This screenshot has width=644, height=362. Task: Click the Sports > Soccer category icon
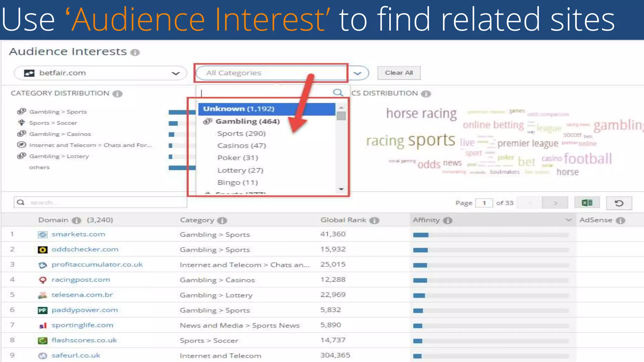(x=21, y=123)
